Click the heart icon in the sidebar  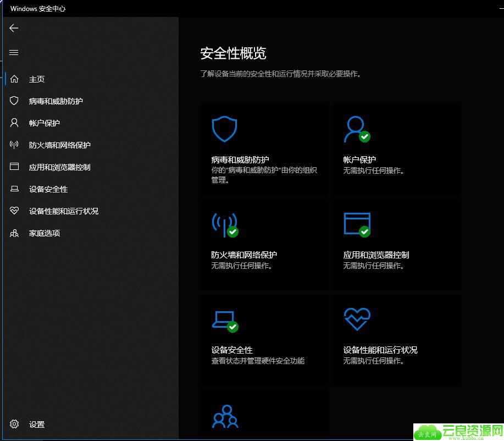click(x=14, y=211)
